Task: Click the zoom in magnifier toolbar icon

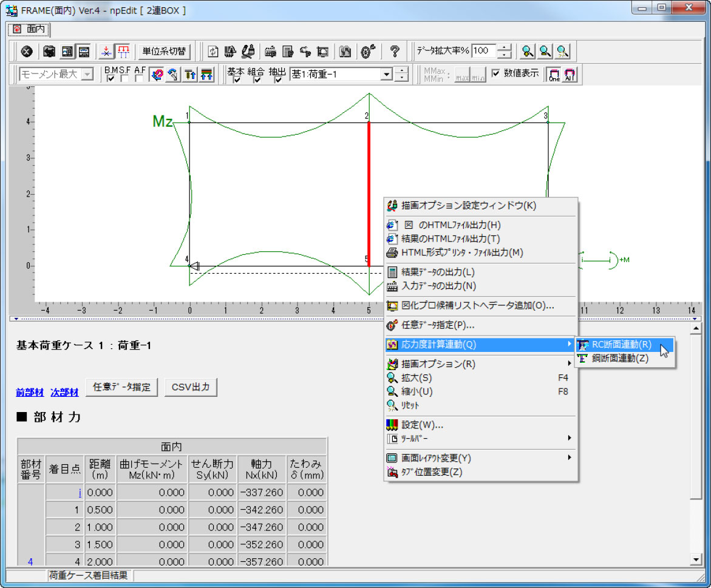Action: point(528,52)
